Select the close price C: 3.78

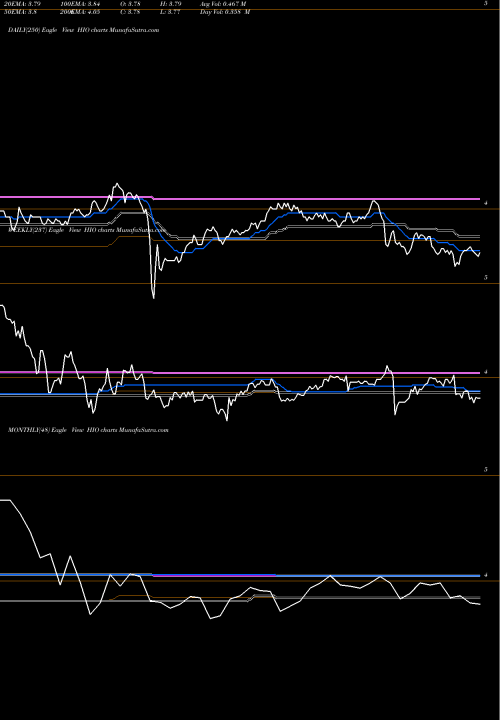pyautogui.click(x=130, y=12)
